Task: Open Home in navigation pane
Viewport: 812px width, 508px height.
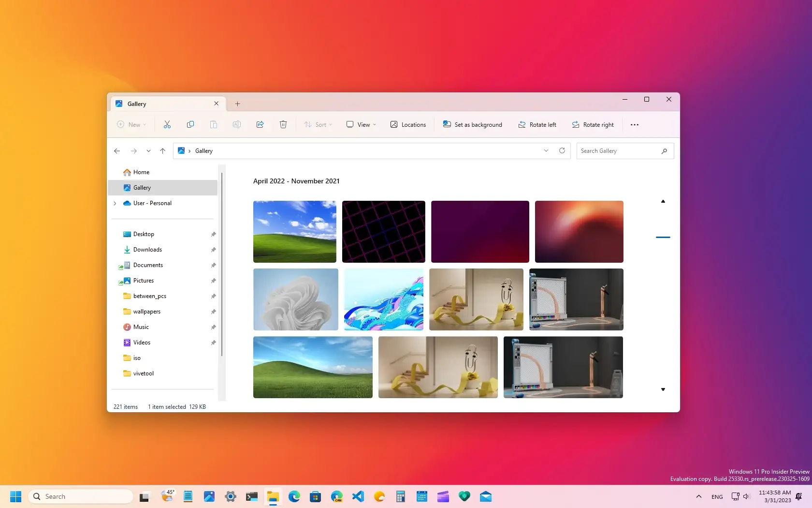Action: (x=163, y=172)
